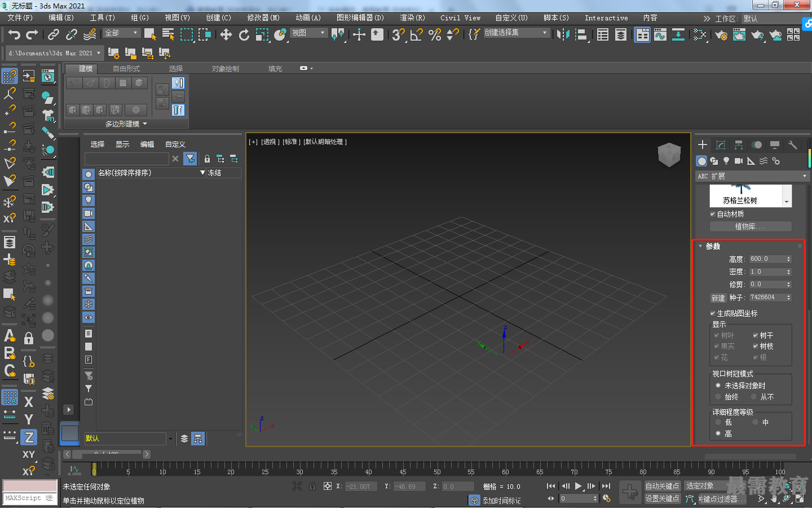Select the Cameras category icon

(739, 161)
